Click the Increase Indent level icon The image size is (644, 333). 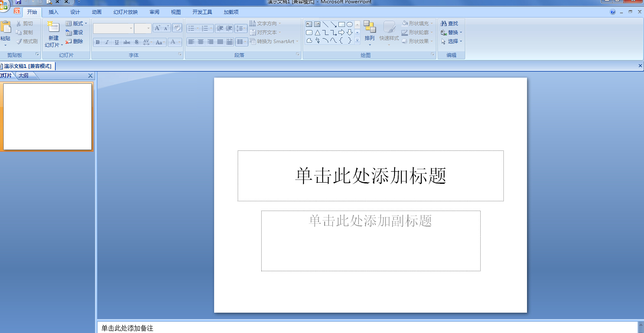coord(229,28)
